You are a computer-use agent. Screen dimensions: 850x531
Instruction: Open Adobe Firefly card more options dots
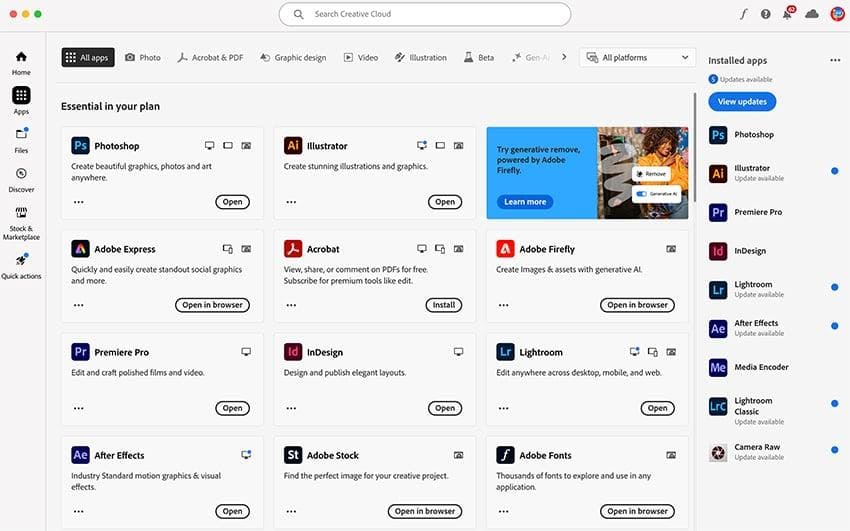point(504,305)
